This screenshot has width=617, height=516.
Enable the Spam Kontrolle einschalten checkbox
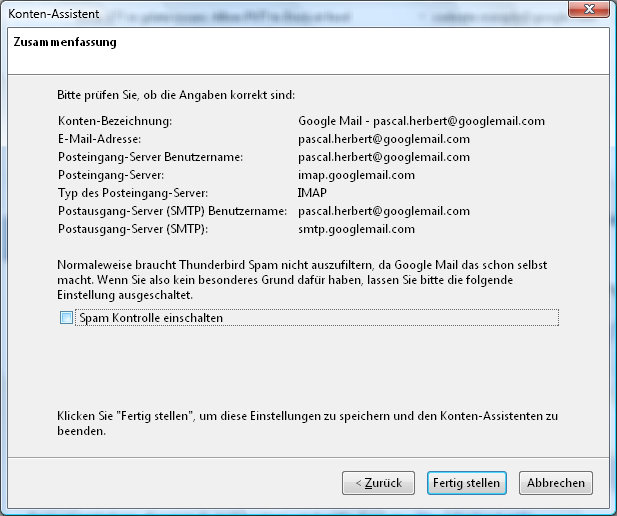pyautogui.click(x=66, y=318)
